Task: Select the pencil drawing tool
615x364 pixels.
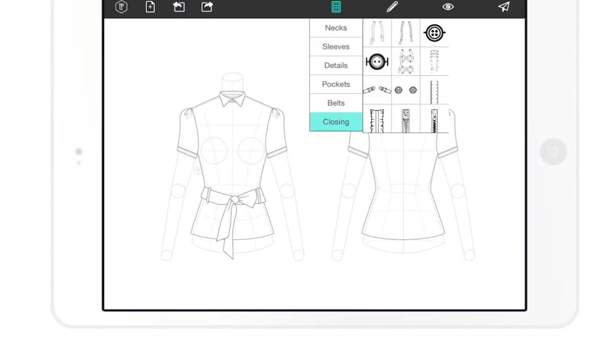Action: click(392, 7)
